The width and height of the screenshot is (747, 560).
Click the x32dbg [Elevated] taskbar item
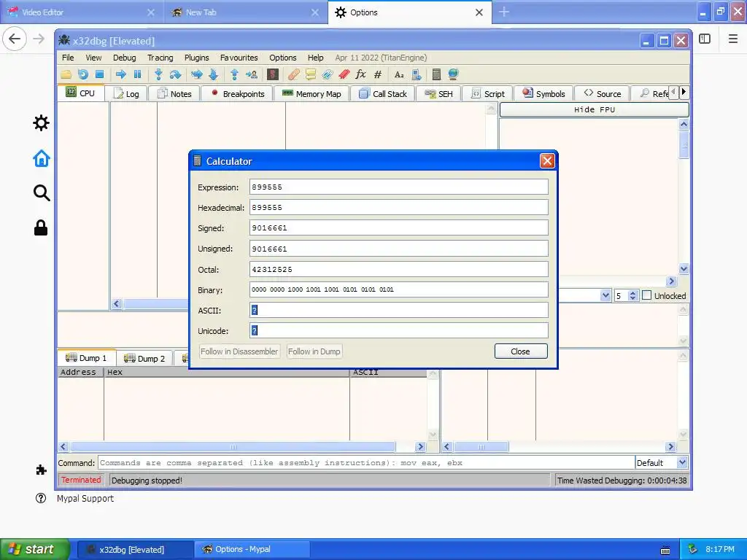(x=135, y=550)
